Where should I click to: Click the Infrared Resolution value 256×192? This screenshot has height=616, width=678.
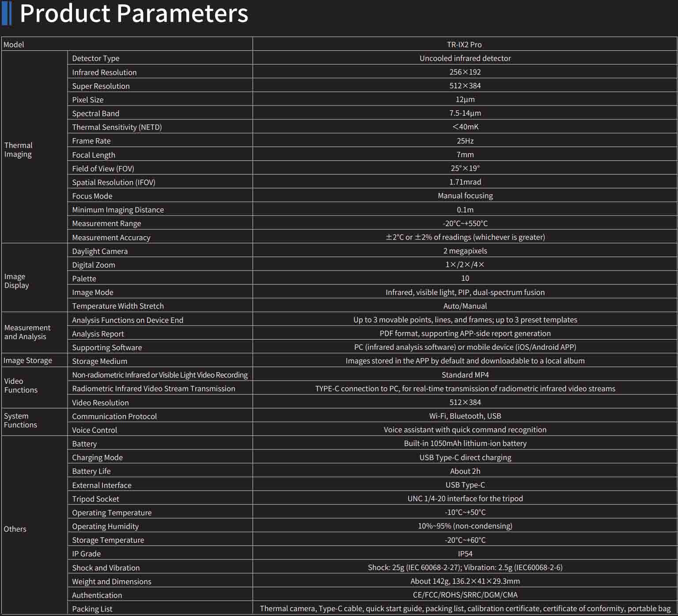465,72
